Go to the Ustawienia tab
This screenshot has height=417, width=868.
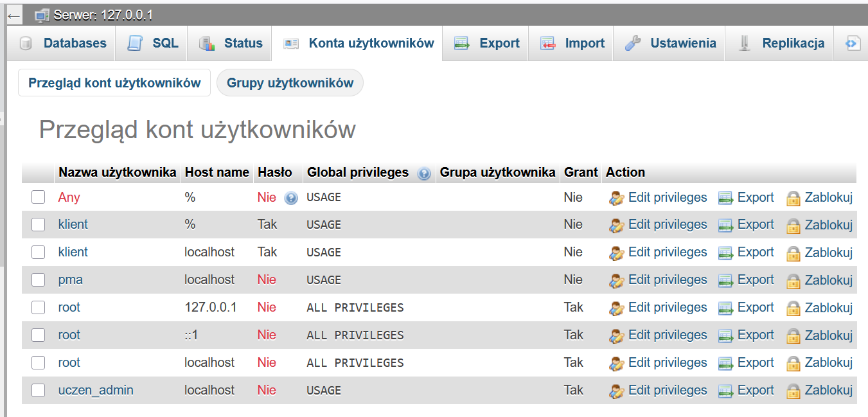click(671, 44)
